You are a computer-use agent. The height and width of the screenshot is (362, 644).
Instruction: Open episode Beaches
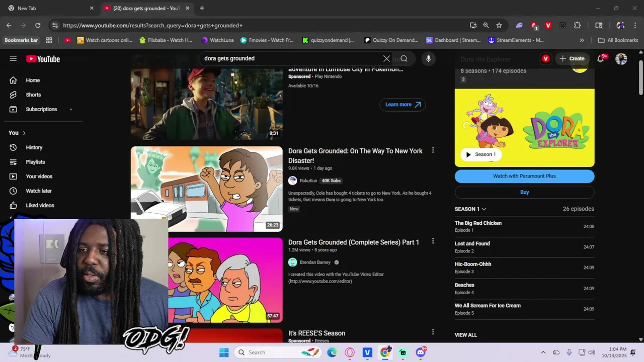click(524, 288)
